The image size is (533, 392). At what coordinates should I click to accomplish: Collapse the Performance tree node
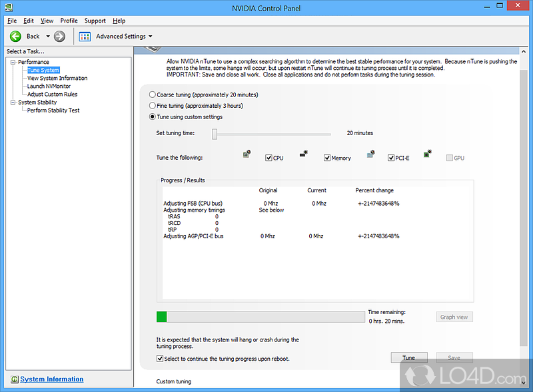click(12, 62)
